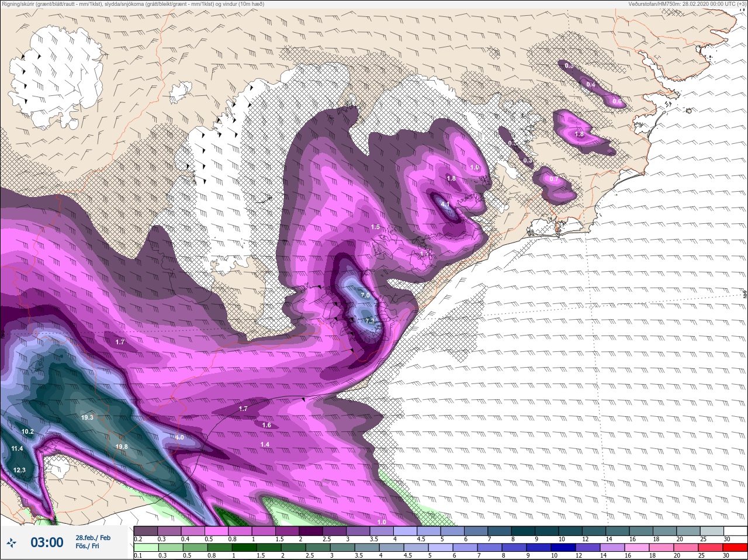Select the 03:00 forecast time display
This screenshot has height=560, width=748.
point(47,542)
